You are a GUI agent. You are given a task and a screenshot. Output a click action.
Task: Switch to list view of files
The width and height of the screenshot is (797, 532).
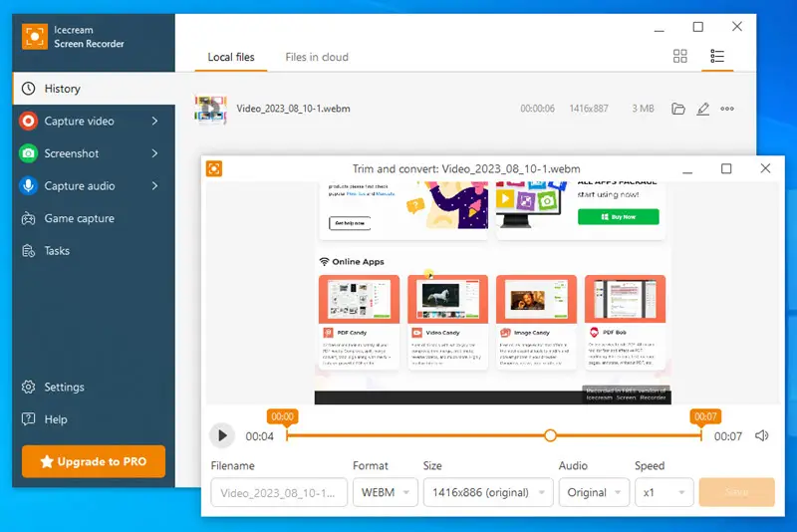coord(716,57)
